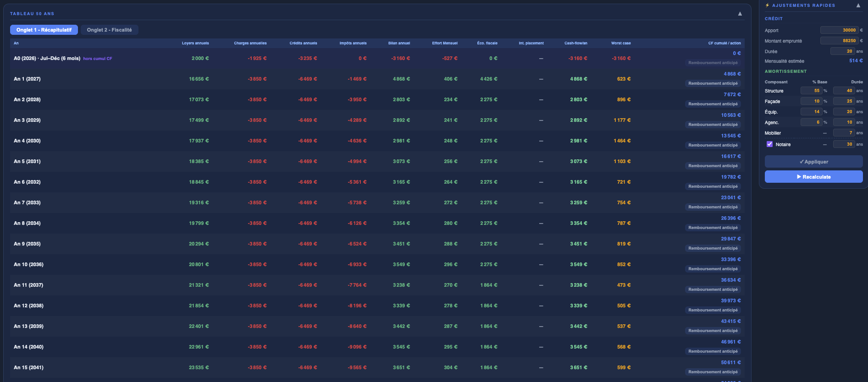Click Remboursement anticipé for An 1 (2027)
The height and width of the screenshot is (382, 868).
pos(713,83)
